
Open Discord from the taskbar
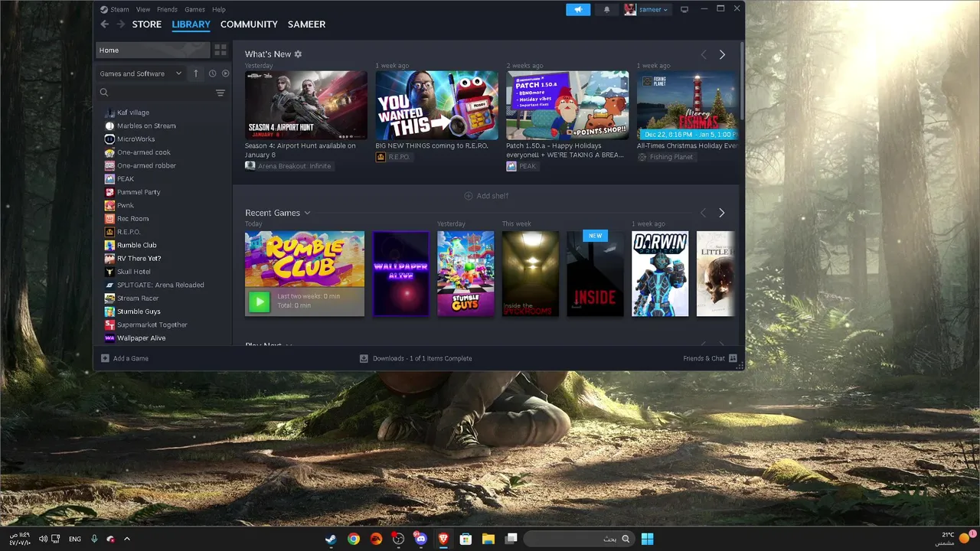click(x=420, y=539)
